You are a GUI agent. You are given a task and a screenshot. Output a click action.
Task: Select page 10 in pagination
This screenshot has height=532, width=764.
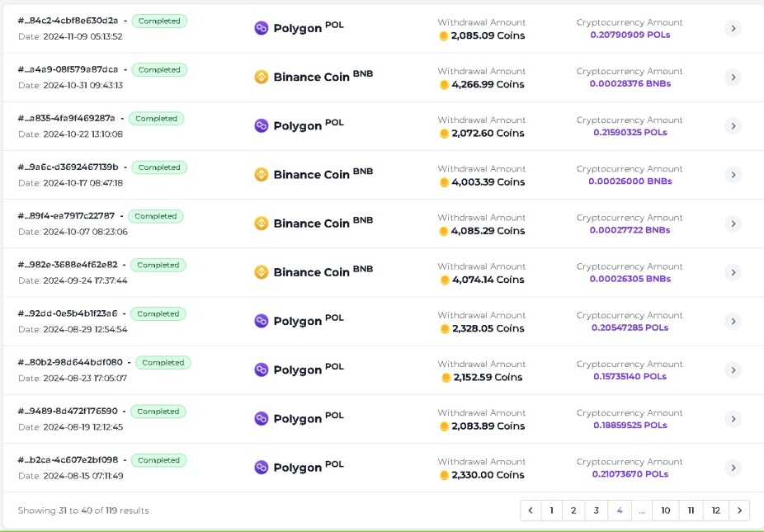click(665, 510)
